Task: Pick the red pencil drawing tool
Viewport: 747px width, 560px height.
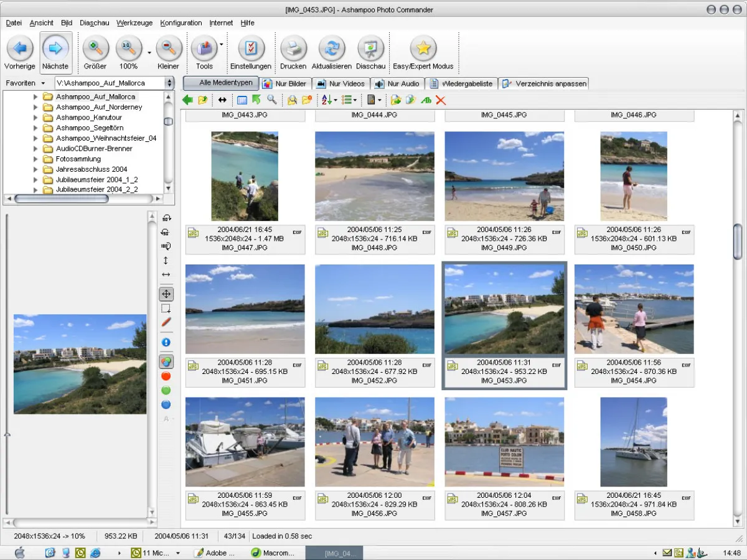Action: tap(166, 322)
